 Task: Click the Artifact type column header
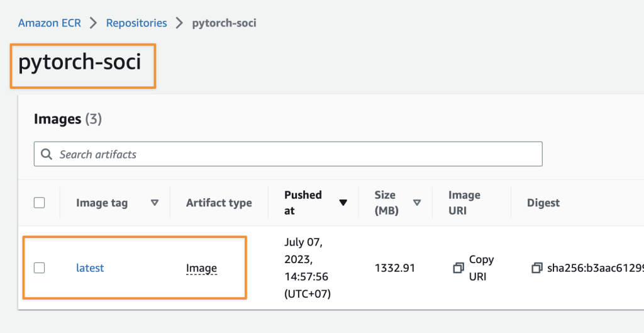point(219,203)
